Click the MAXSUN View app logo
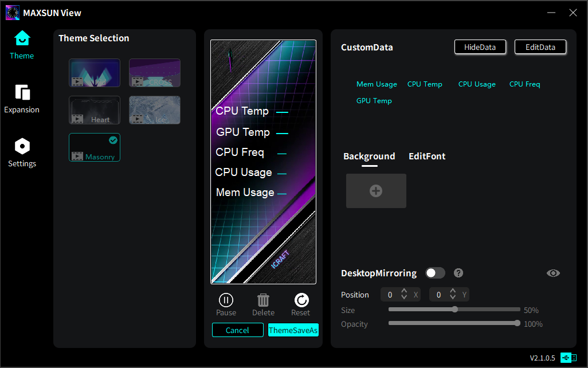This screenshot has width=588, height=368. [13, 13]
